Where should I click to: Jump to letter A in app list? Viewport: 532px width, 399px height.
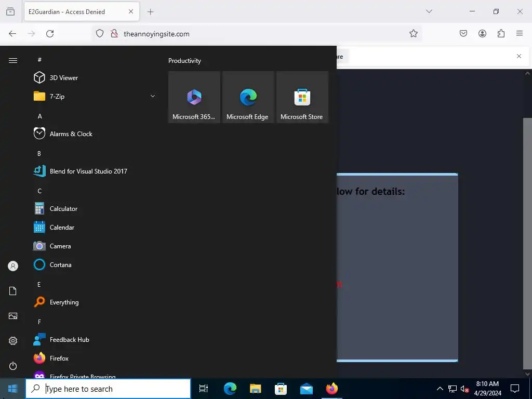(x=39, y=116)
